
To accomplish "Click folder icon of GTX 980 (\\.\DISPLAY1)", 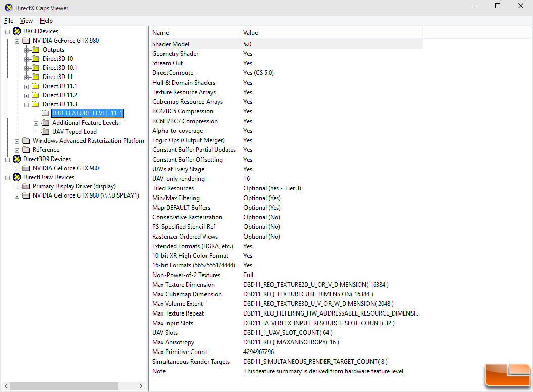I will pos(26,196).
